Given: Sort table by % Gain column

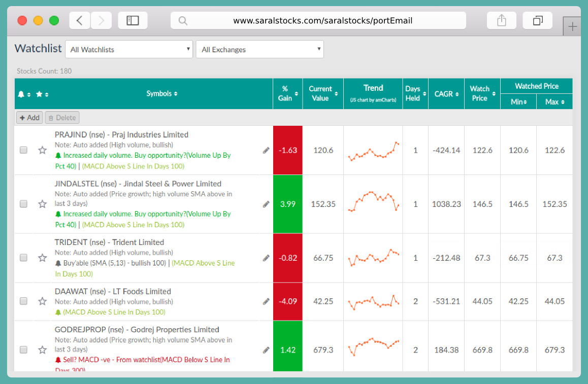Looking at the screenshot, I should [287, 94].
